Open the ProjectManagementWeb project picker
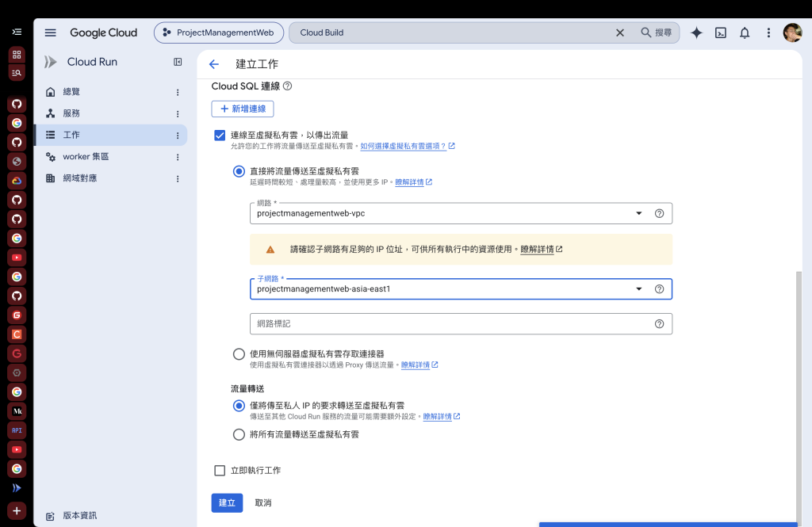812x527 pixels. 219,32
